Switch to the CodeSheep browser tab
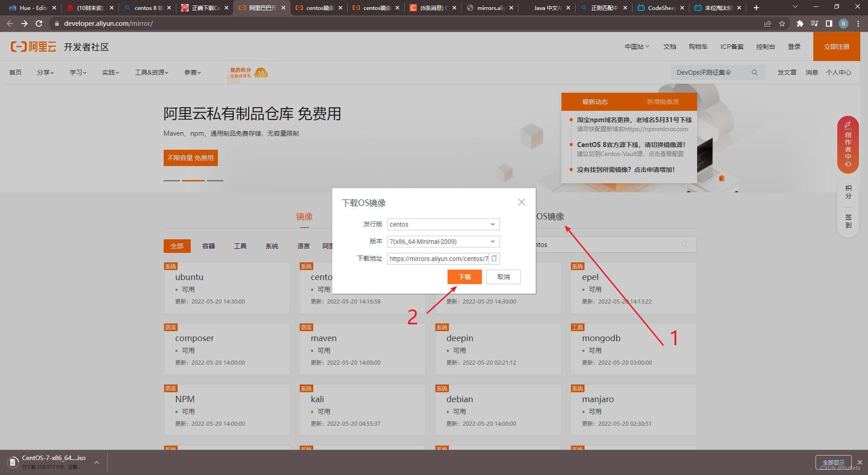 (x=661, y=8)
